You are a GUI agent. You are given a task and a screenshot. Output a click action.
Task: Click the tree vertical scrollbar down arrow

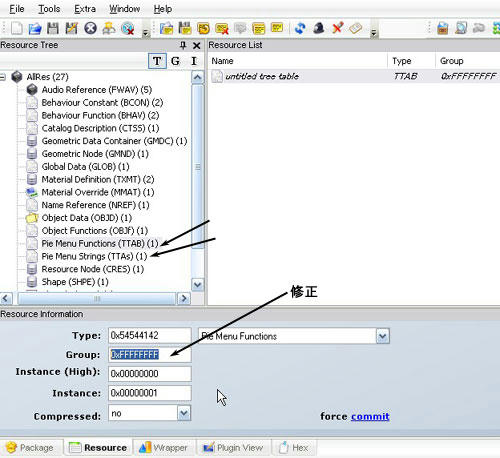[197, 285]
